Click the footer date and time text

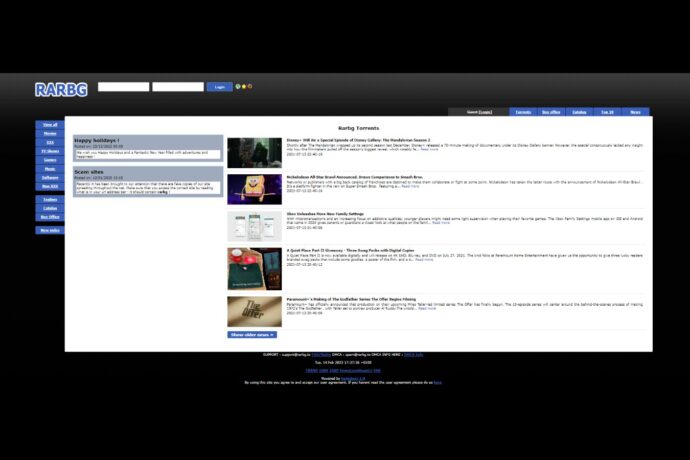[x=343, y=363]
